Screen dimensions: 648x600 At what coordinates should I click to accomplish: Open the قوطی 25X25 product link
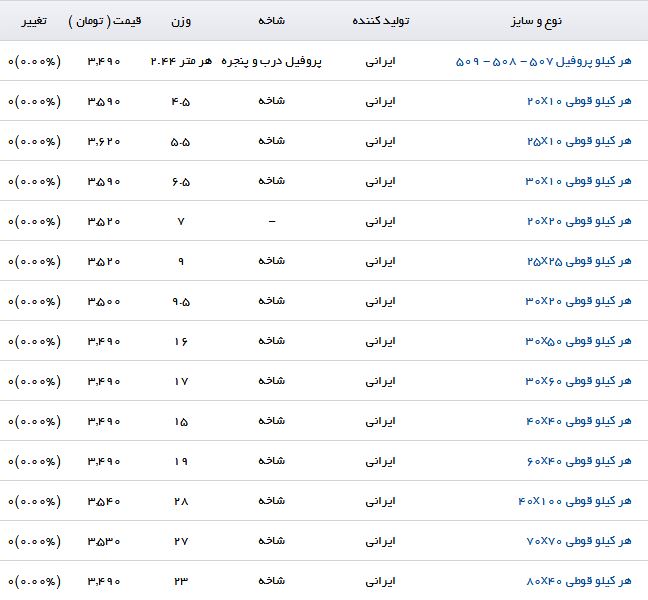tap(579, 262)
